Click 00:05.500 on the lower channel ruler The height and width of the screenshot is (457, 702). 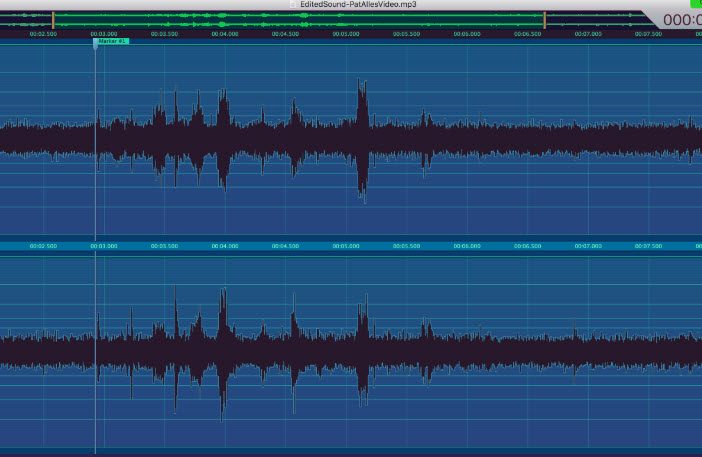407,246
